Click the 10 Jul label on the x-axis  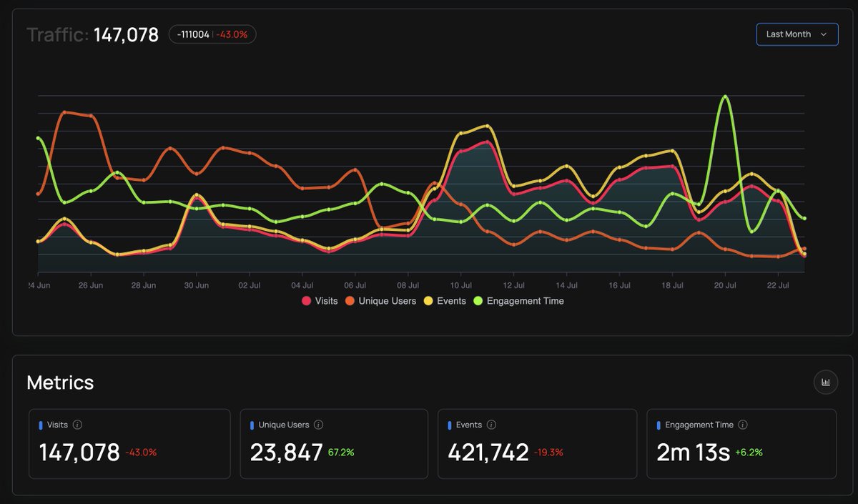(461, 285)
